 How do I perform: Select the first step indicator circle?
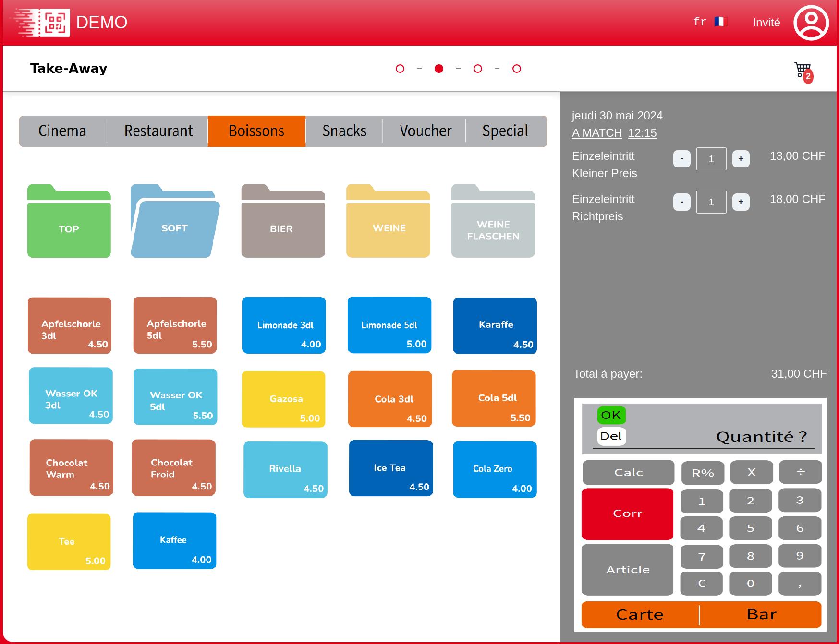click(400, 69)
